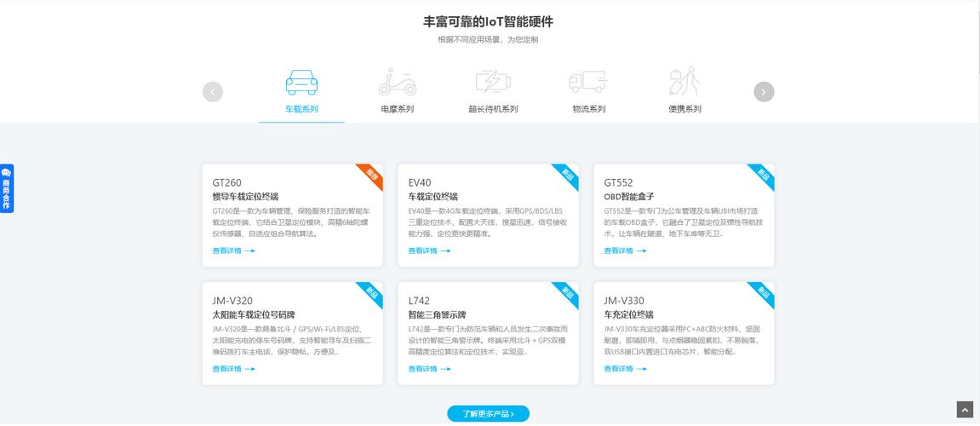The height and width of the screenshot is (426, 980).
Task: Click the 新品 ribbon on JM-V320 card
Action: (x=372, y=293)
